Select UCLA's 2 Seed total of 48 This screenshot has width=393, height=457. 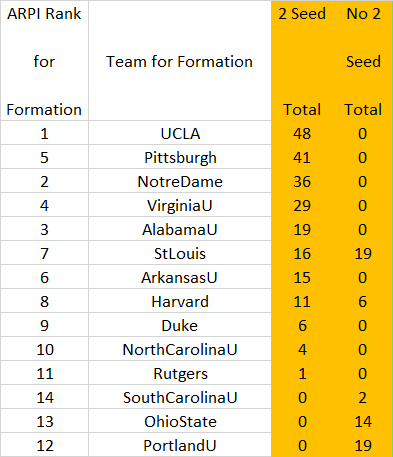pos(302,133)
